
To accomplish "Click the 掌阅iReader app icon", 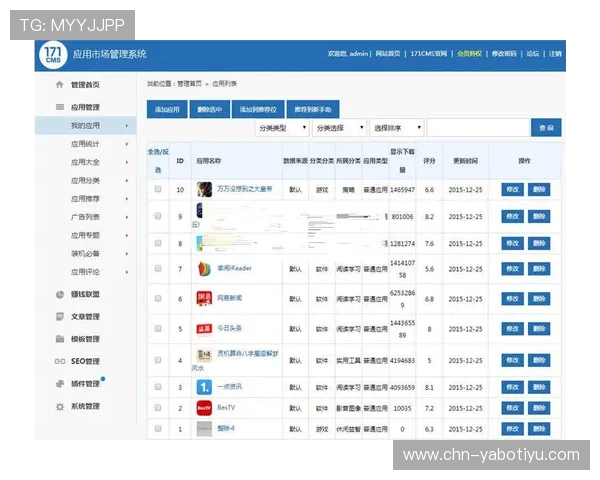I will [204, 269].
